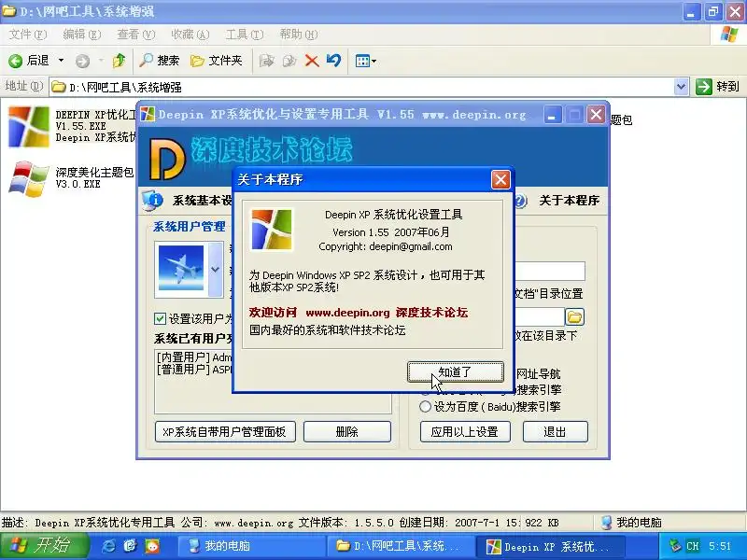Viewport: 747px width, 560px height.
Task: Click the third quick launch icon
Action: [152, 546]
